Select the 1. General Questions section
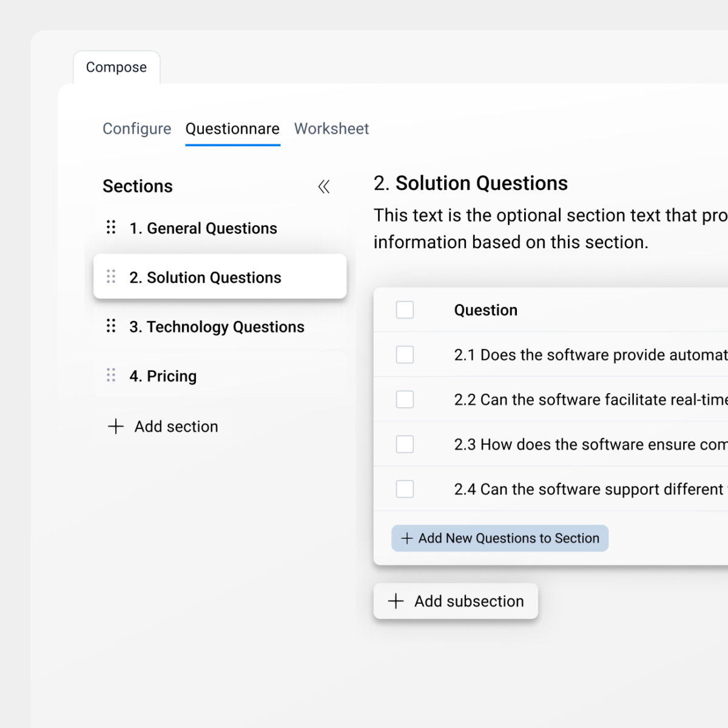 click(203, 228)
